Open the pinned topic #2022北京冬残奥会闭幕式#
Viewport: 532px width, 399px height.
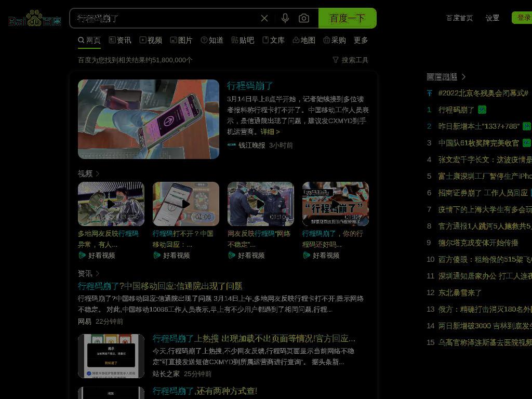[x=483, y=93]
